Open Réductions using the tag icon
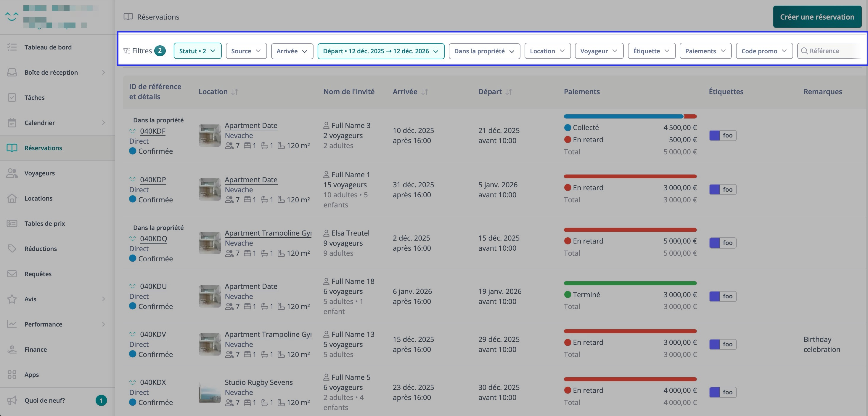Screen dimensions: 868x416 click(x=12, y=249)
